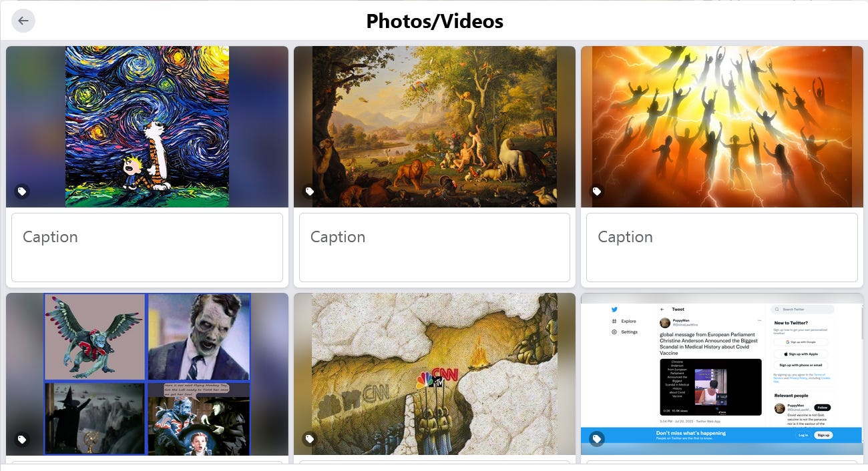This screenshot has height=471, width=868.
Task: Add caption under Garden of Eden painting
Action: (x=435, y=248)
